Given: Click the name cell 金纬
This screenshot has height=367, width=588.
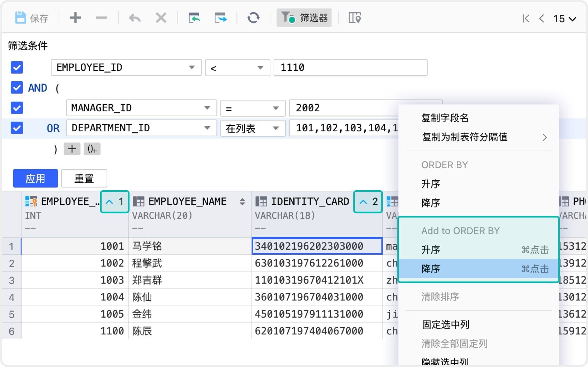Looking at the screenshot, I should tap(190, 314).
